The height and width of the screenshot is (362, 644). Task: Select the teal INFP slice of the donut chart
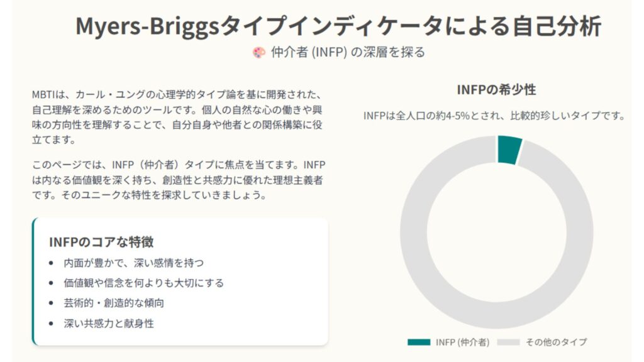point(509,149)
